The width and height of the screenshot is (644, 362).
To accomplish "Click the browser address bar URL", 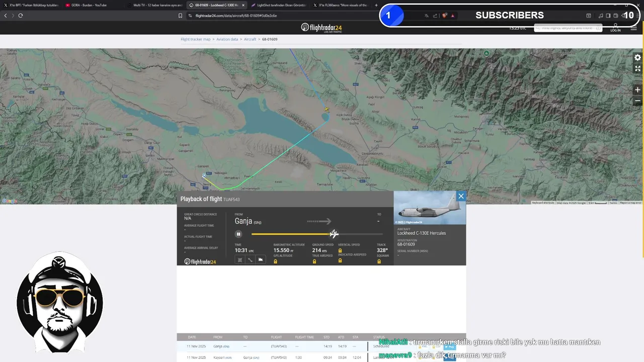I will pyautogui.click(x=236, y=16).
